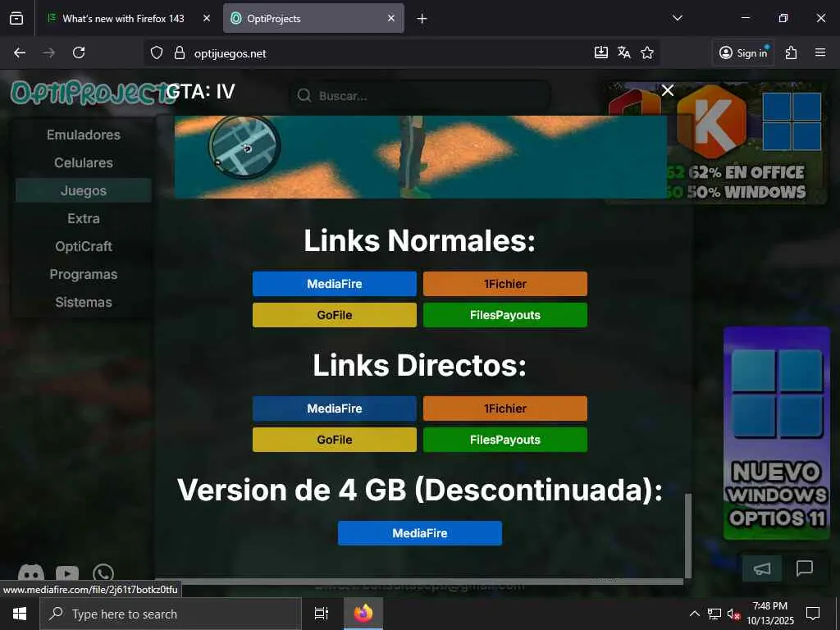The height and width of the screenshot is (630, 840).
Task: Select Juegos in the sidebar
Action: 84,190
